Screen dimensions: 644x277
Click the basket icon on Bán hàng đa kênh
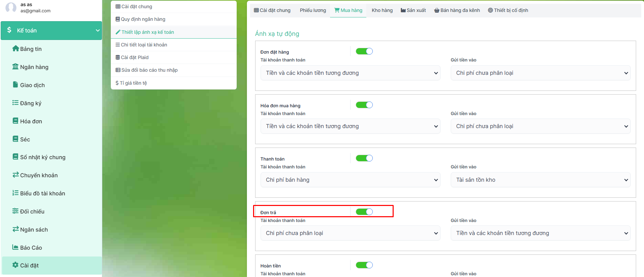pyautogui.click(x=437, y=10)
